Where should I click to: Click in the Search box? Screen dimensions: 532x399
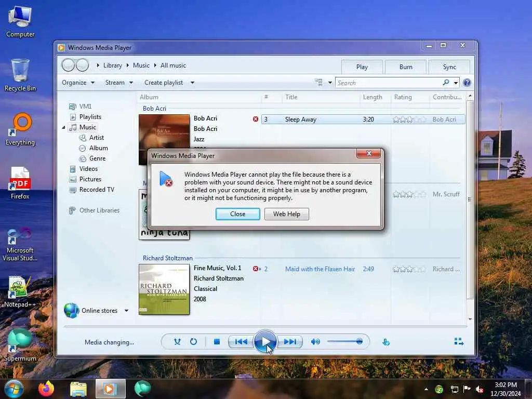coord(388,83)
